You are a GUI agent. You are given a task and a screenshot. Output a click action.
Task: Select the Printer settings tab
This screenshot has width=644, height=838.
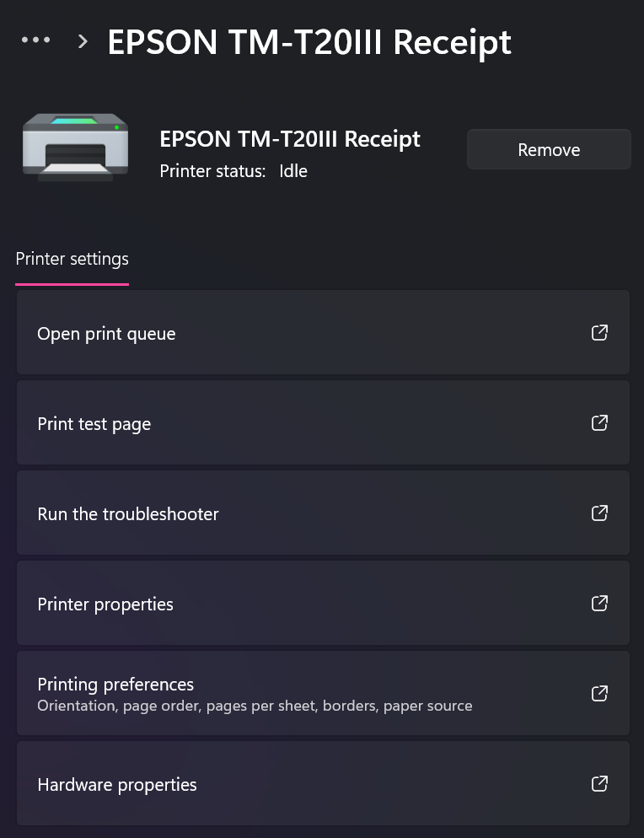[72, 259]
